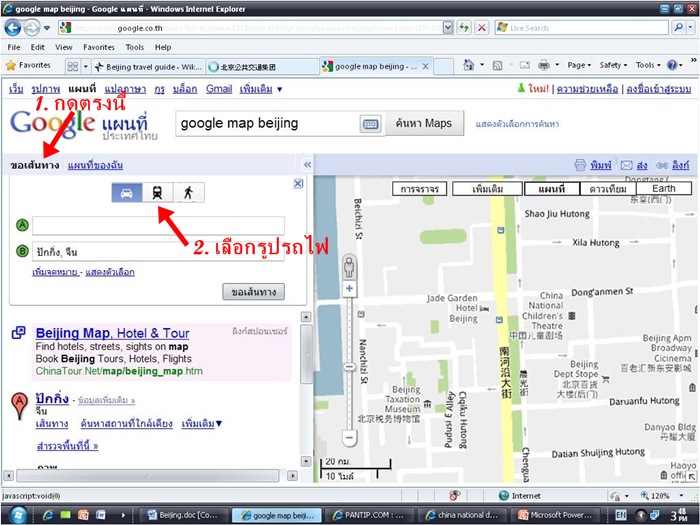Click the ค้นหา Maps search button

tap(424, 123)
